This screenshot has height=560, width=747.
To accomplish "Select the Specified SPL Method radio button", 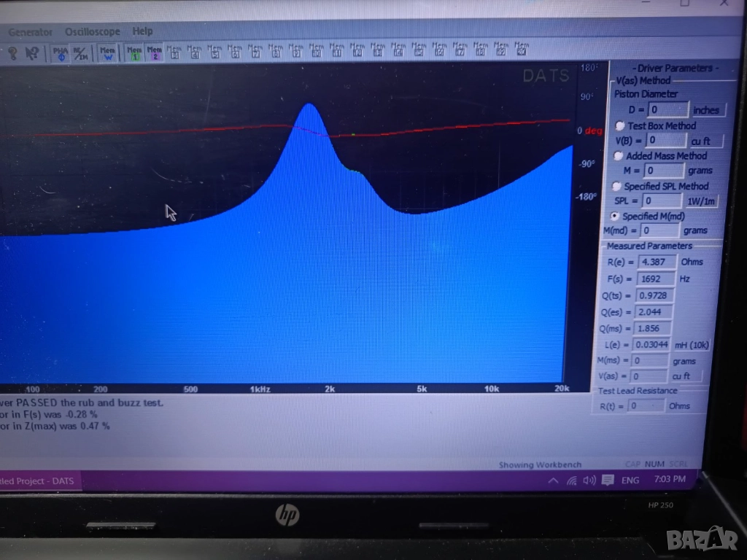I will click(x=616, y=186).
